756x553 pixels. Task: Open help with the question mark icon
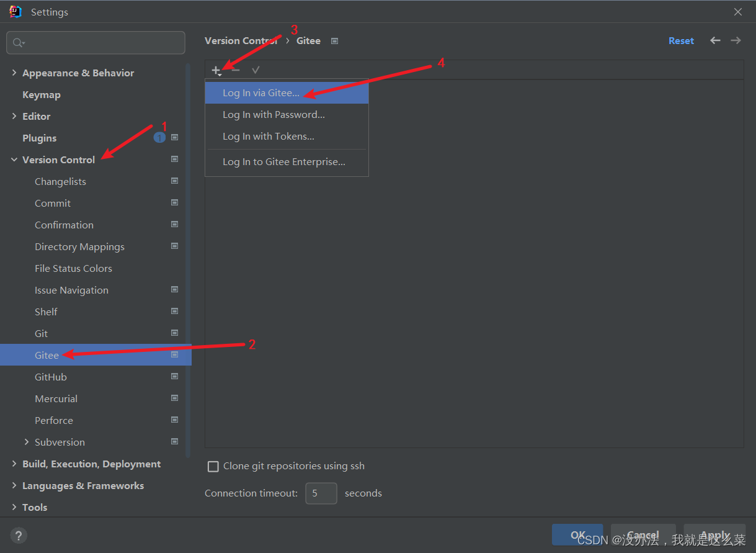[19, 536]
